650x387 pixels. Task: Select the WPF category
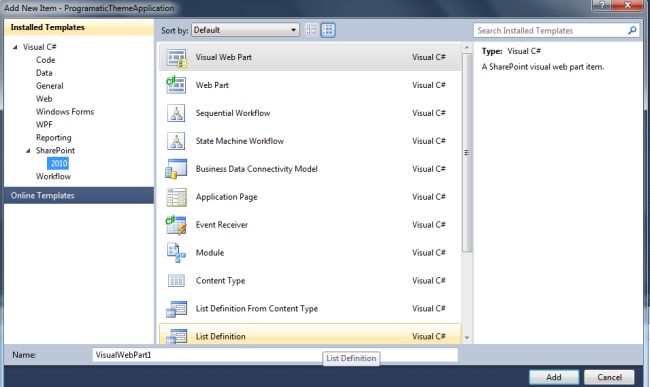(44, 124)
